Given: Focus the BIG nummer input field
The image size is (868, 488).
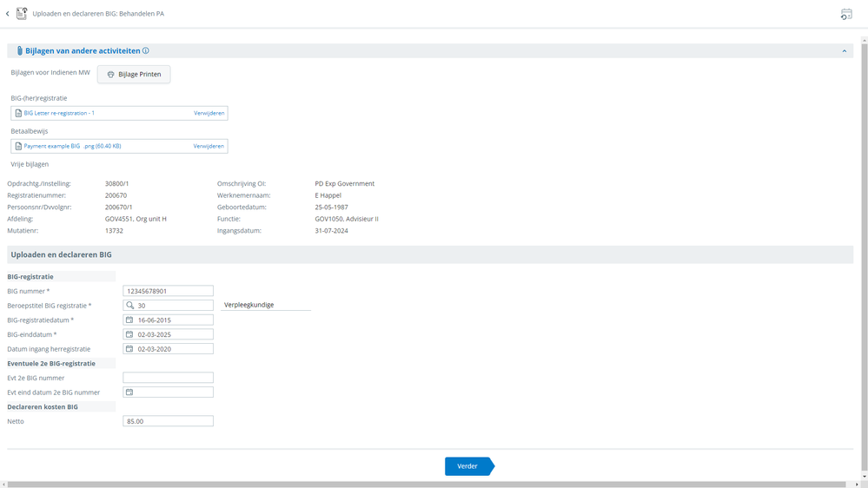Looking at the screenshot, I should 168,291.
